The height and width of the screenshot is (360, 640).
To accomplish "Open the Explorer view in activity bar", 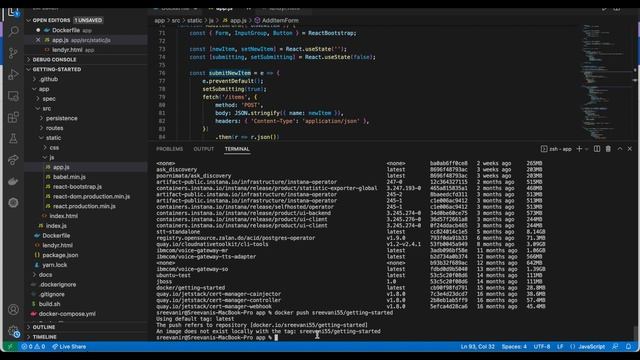I will click(13, 12).
